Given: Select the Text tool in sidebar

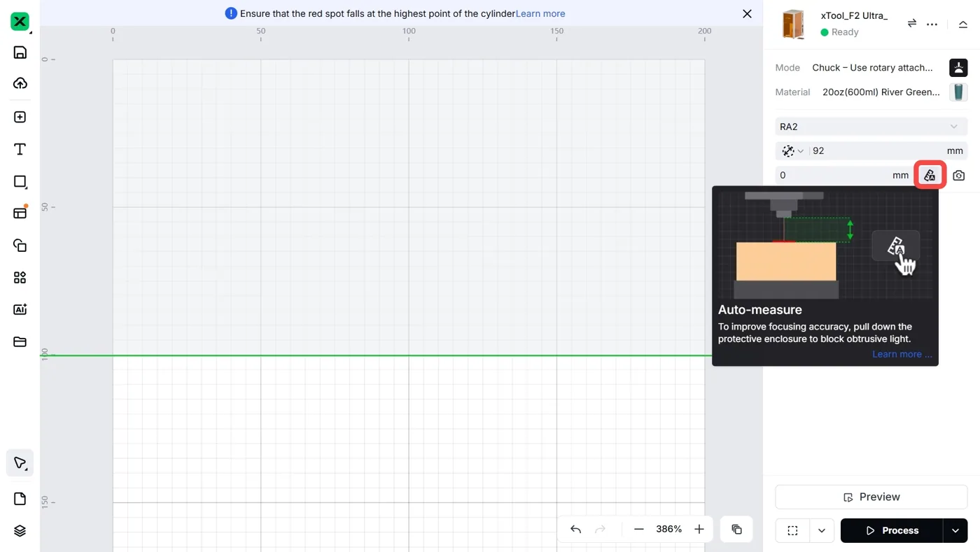Looking at the screenshot, I should 20,149.
